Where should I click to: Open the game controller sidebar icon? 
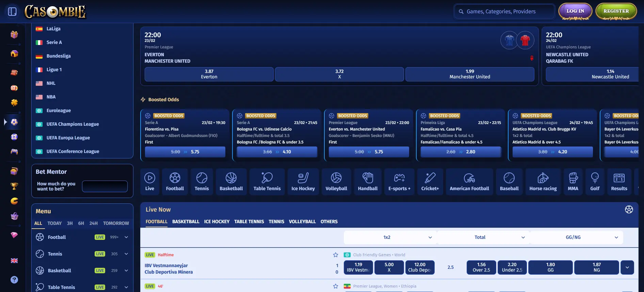14,152
